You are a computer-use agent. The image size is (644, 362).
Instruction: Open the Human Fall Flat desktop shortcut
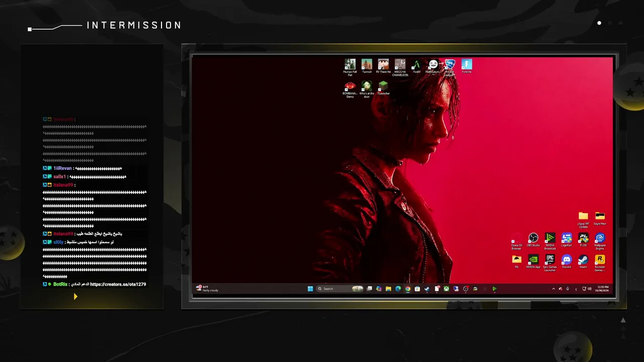coord(350,67)
